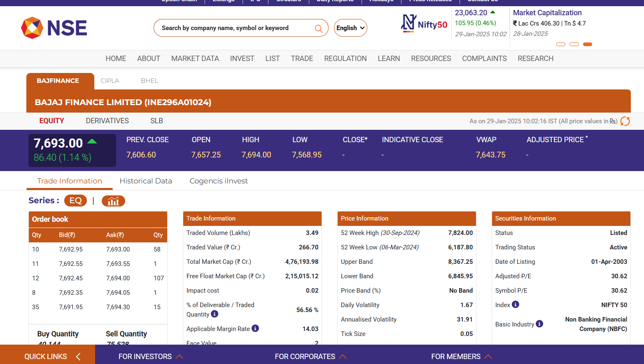Toggle the EQ series pill

point(75,201)
